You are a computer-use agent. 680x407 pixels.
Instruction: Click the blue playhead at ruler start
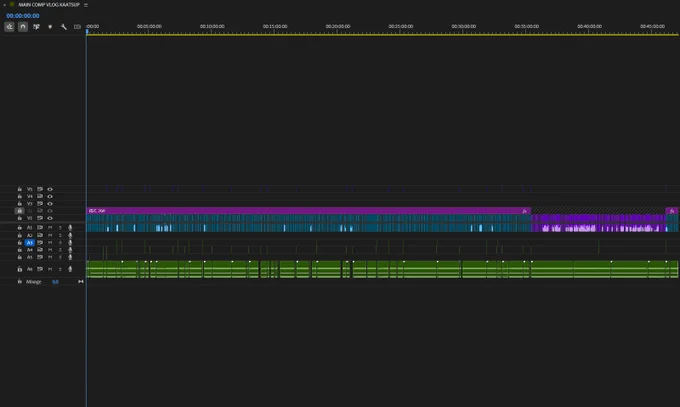[87, 31]
